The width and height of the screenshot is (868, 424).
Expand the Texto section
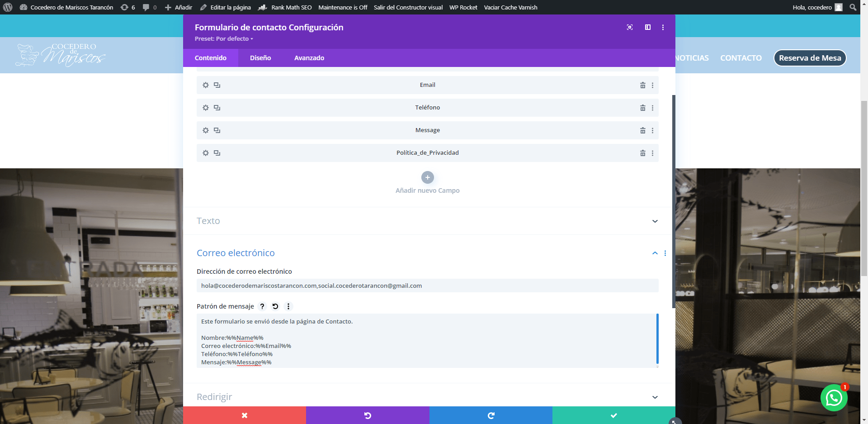[427, 221]
